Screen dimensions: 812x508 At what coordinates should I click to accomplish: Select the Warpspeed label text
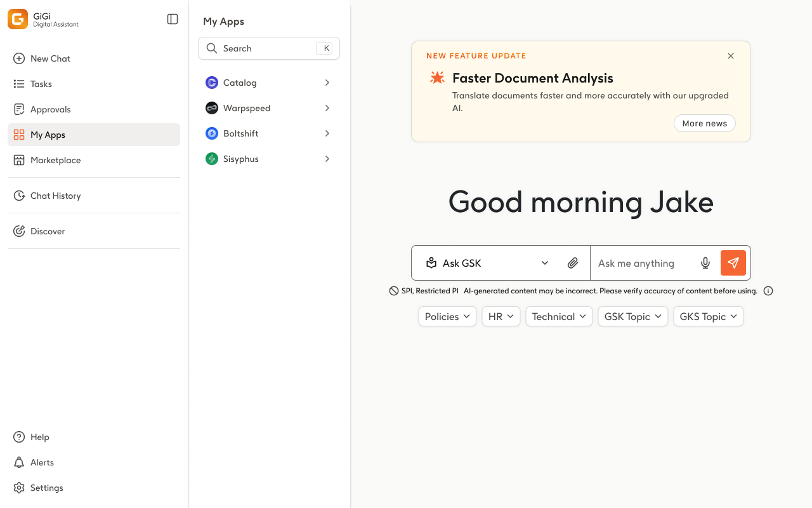[x=247, y=109]
